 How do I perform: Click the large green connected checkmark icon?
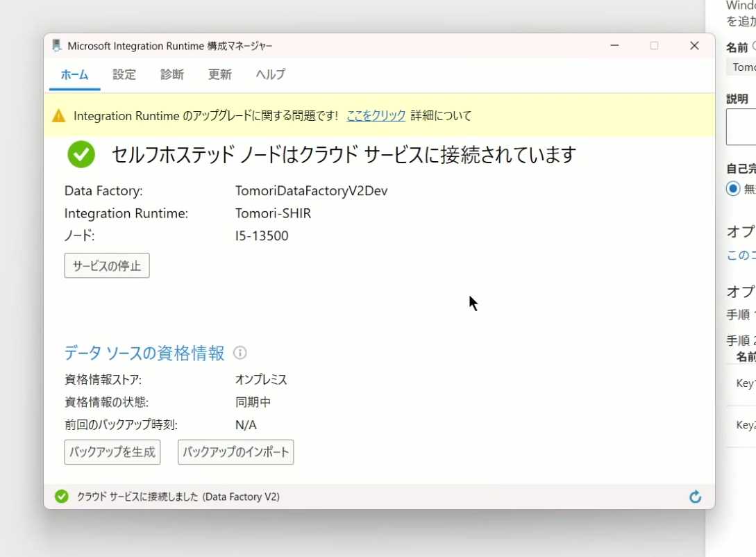[81, 154]
